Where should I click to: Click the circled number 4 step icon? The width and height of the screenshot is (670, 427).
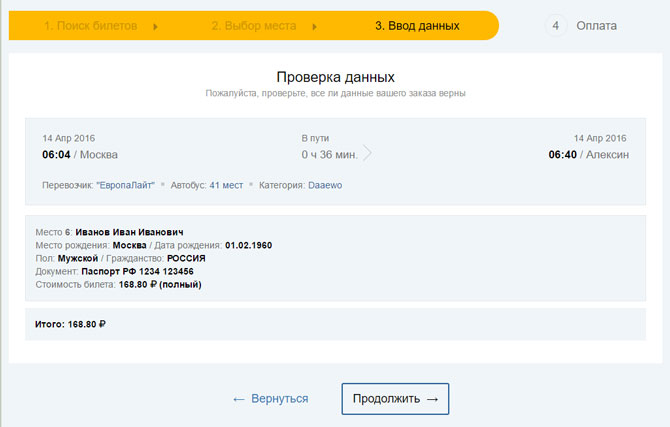pyautogui.click(x=557, y=26)
